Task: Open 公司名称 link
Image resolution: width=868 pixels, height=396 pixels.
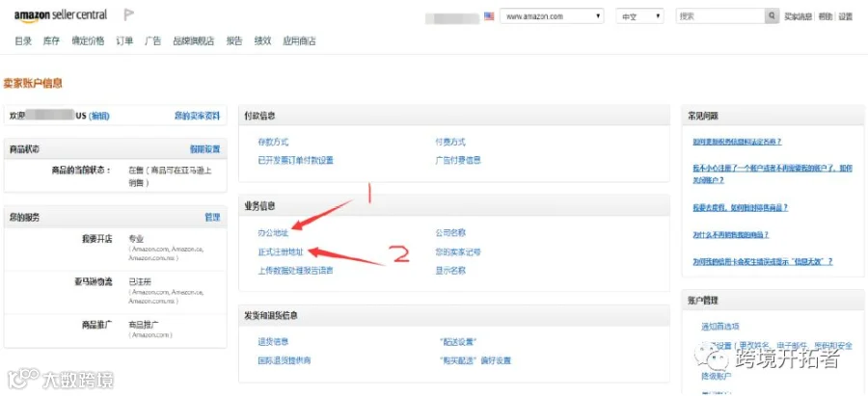Action: click(x=450, y=233)
